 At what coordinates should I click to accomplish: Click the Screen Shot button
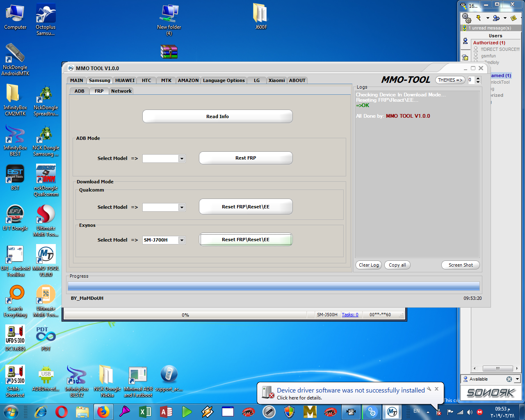click(461, 265)
